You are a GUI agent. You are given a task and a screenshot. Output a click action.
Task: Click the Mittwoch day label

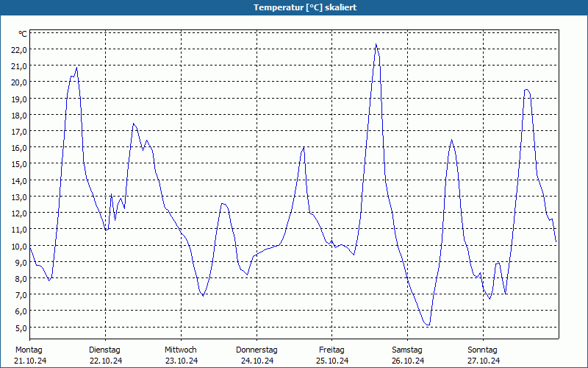(x=180, y=350)
